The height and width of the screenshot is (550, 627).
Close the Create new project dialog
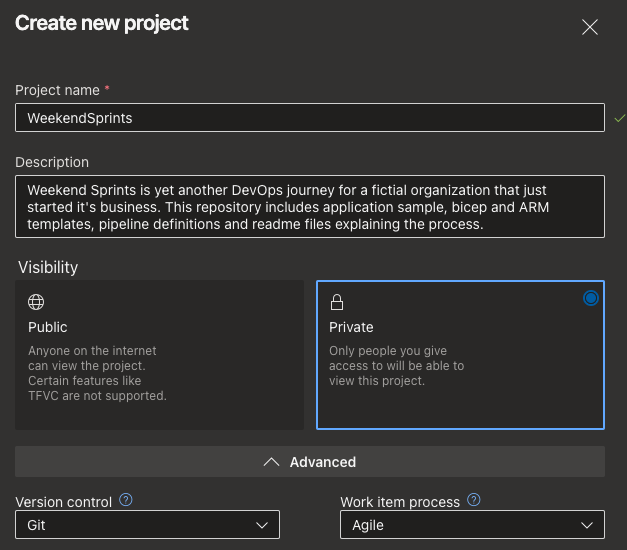(590, 27)
